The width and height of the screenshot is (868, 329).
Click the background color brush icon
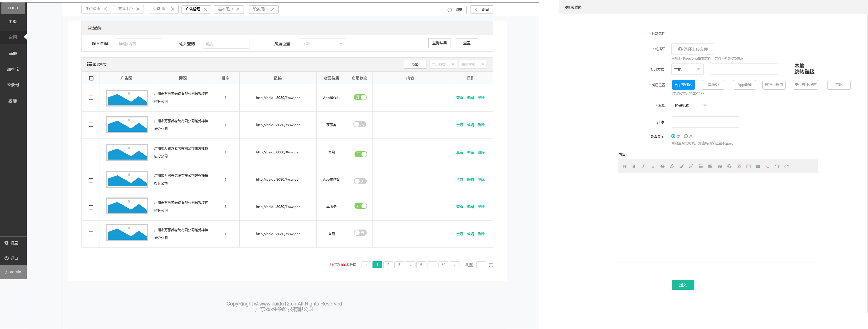[x=681, y=166]
